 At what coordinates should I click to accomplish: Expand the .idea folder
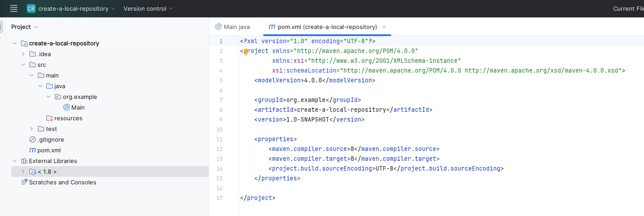point(23,54)
